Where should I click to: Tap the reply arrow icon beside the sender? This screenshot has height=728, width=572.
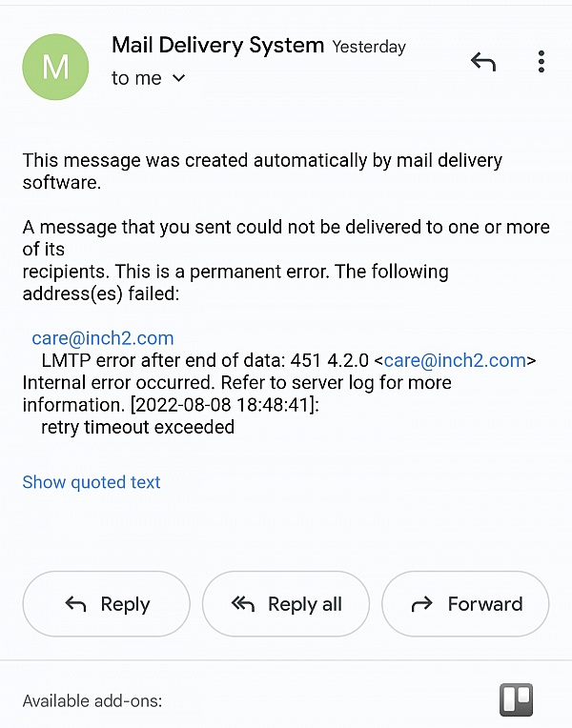point(483,62)
